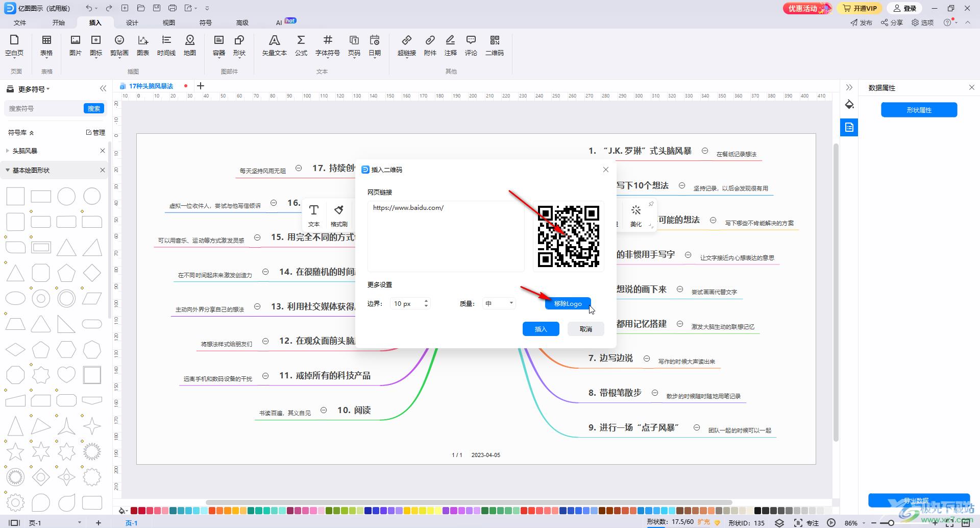Open the 质量 quality dropdown
The height and width of the screenshot is (528, 980).
coord(499,303)
